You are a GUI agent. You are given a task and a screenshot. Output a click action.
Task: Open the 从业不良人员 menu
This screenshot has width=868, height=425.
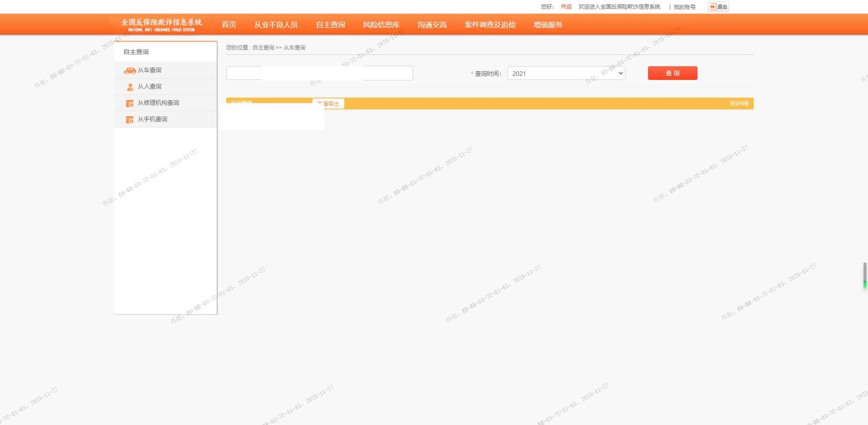tap(275, 25)
